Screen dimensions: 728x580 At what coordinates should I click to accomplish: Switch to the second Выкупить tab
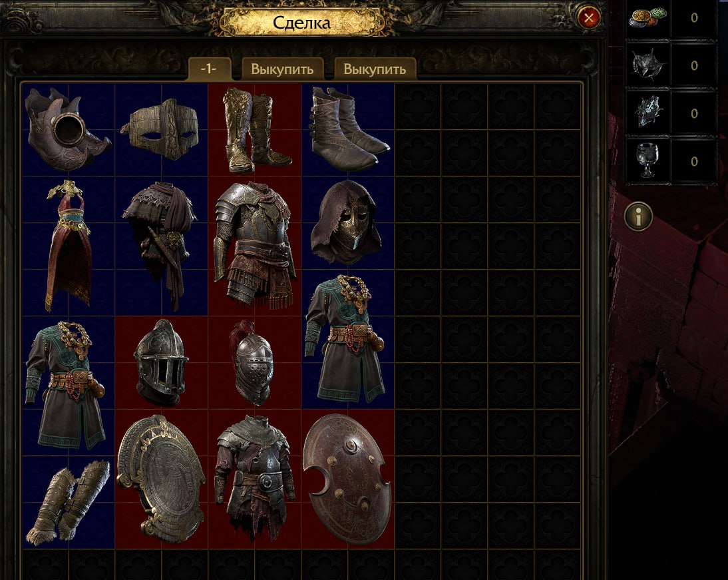(375, 69)
